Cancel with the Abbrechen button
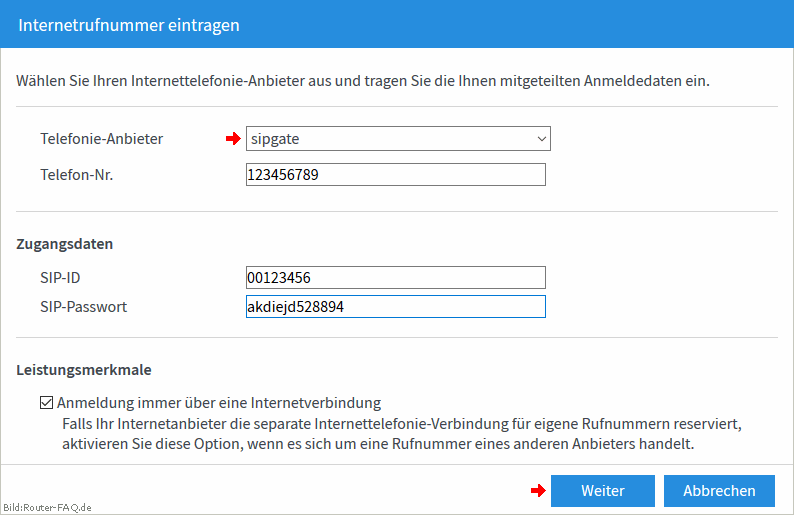The width and height of the screenshot is (794, 515). (719, 491)
